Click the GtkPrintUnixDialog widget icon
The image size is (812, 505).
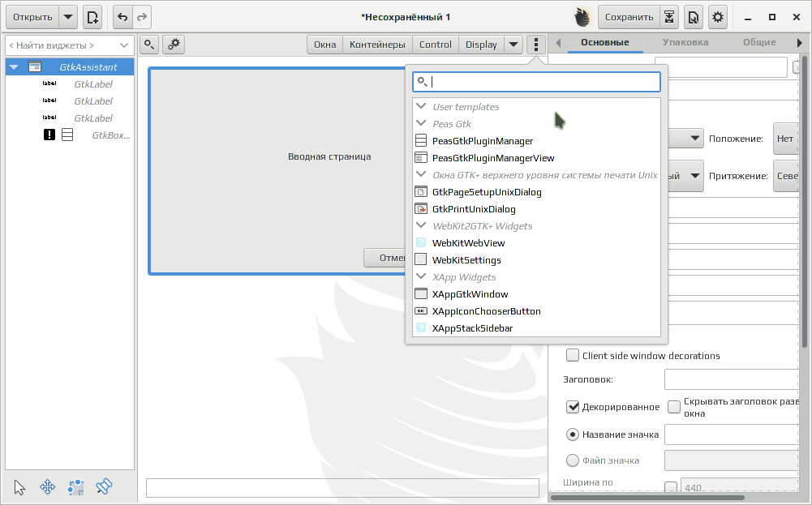pos(421,209)
